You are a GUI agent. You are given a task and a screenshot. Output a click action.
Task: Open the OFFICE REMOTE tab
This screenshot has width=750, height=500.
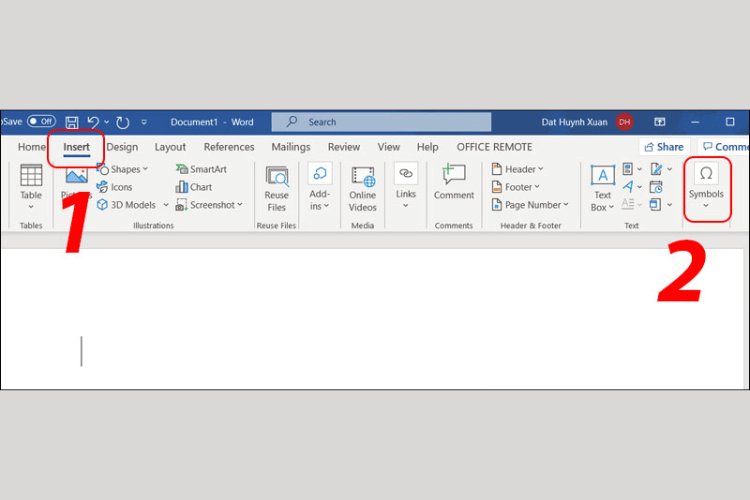(x=494, y=147)
